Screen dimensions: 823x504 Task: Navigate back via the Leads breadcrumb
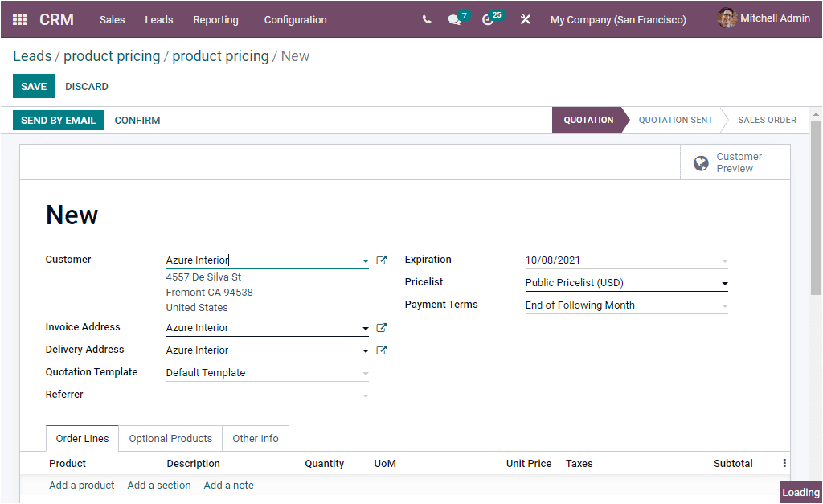(x=32, y=56)
